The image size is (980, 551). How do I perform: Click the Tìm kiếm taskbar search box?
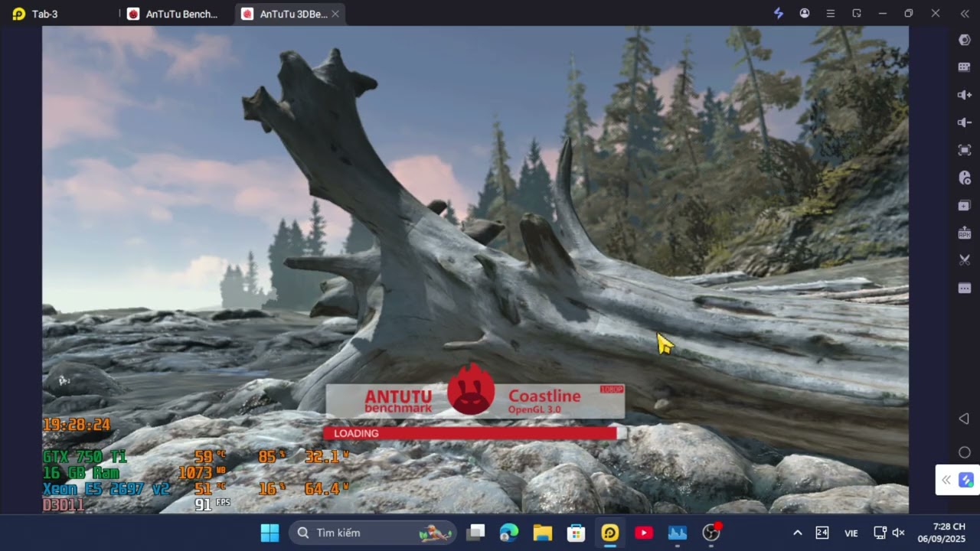click(x=372, y=533)
